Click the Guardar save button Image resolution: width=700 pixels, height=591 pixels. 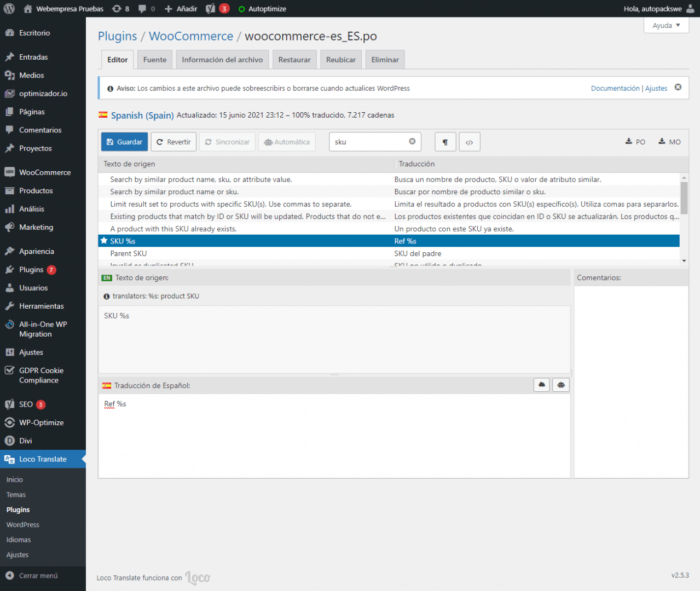point(125,142)
